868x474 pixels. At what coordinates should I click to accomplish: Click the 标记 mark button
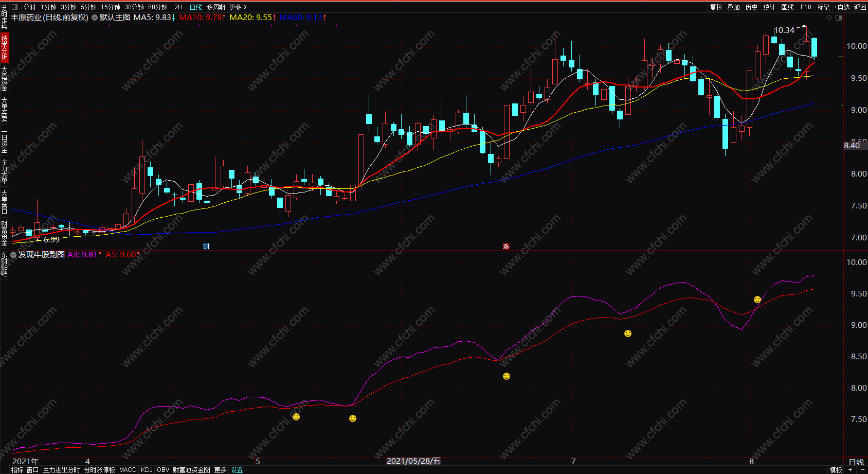(823, 7)
